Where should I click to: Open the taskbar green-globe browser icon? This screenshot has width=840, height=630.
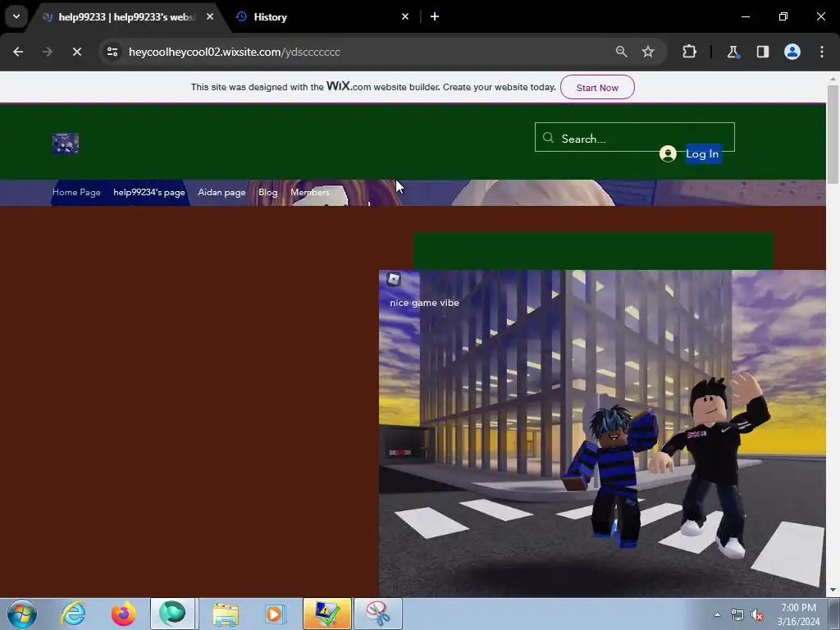click(x=172, y=614)
